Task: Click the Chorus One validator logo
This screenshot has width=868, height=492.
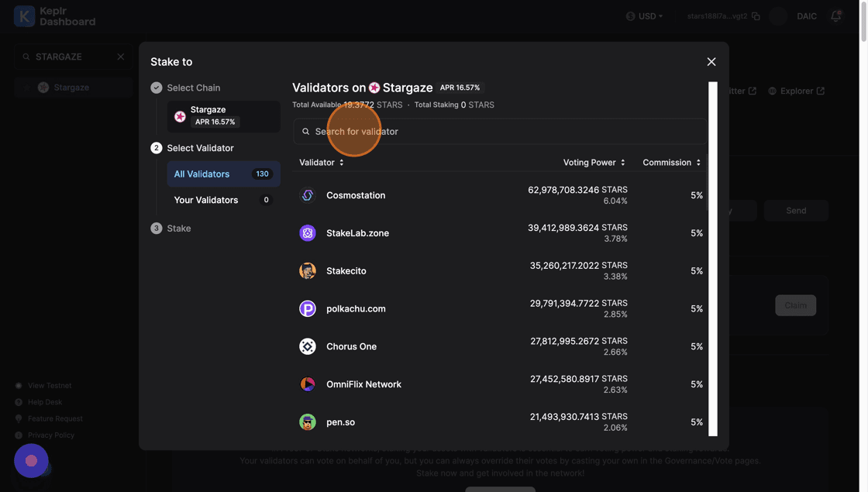Action: point(308,346)
